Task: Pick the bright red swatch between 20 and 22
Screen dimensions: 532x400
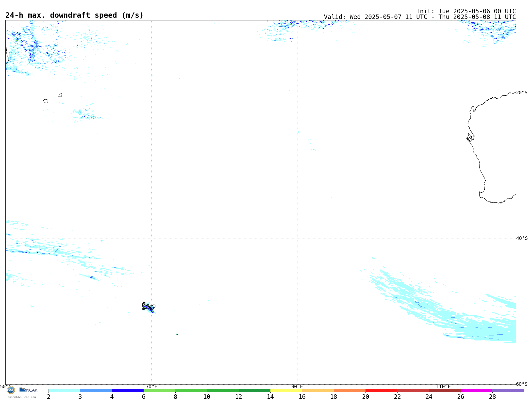Action: click(381, 391)
